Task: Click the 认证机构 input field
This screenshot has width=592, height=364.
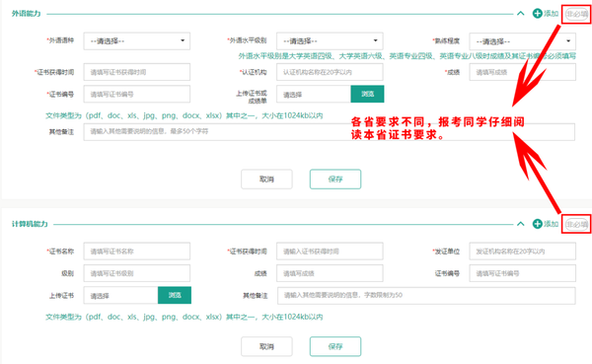Action: 330,72
